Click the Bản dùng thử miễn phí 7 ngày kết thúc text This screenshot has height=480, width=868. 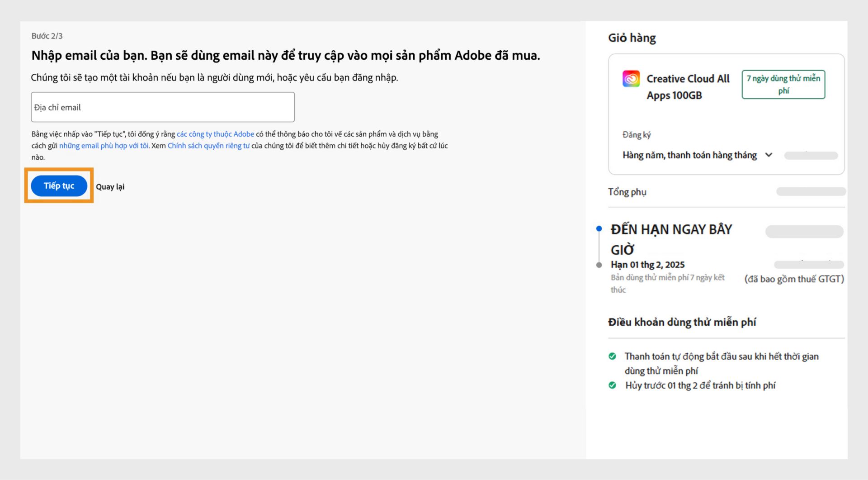667,283
